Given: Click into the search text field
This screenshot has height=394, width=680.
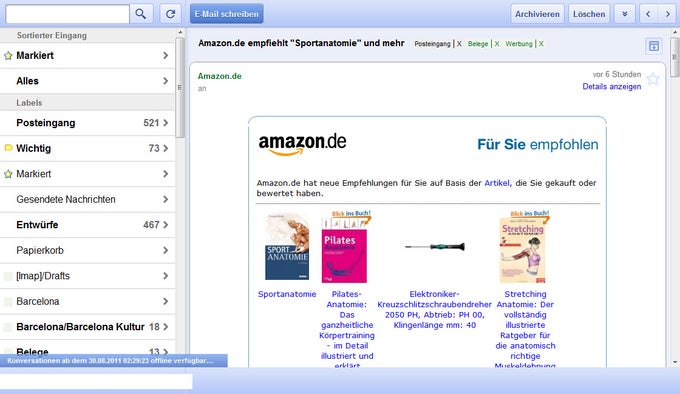Looking at the screenshot, I should [x=68, y=14].
